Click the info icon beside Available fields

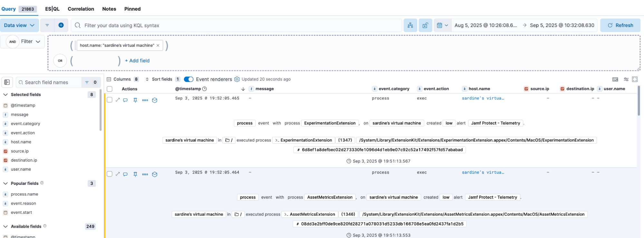pos(45,226)
